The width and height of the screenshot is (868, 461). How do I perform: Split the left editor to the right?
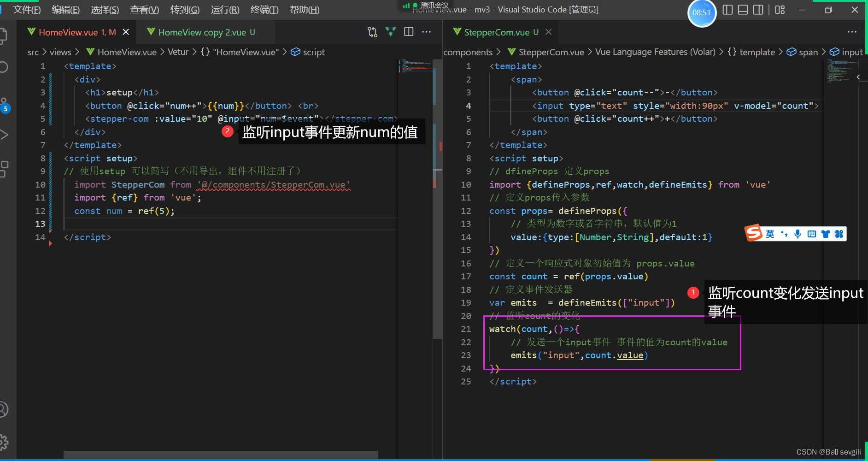pyautogui.click(x=409, y=32)
